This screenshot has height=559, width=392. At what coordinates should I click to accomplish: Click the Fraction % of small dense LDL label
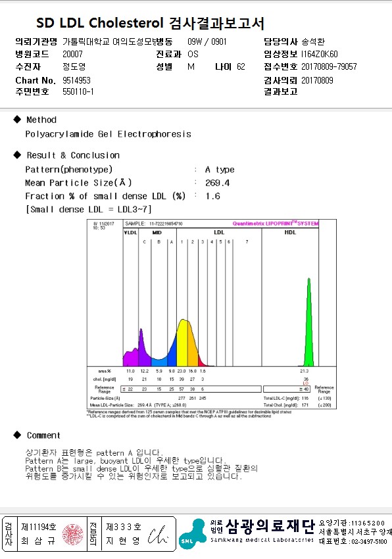point(105,196)
